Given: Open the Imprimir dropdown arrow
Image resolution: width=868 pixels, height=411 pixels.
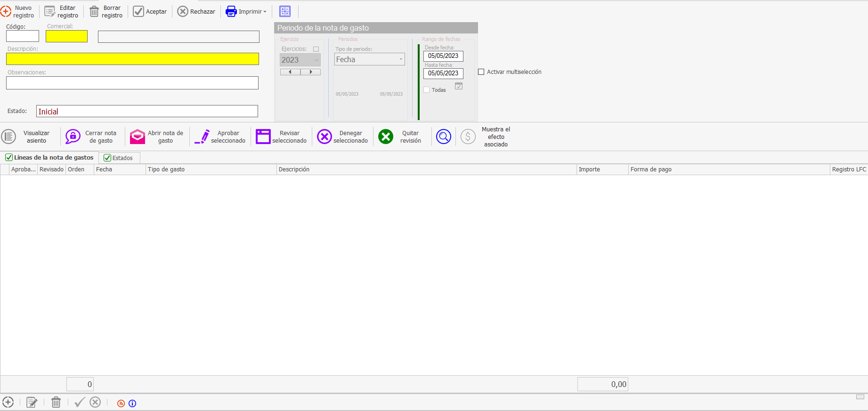Looking at the screenshot, I should click(x=265, y=12).
